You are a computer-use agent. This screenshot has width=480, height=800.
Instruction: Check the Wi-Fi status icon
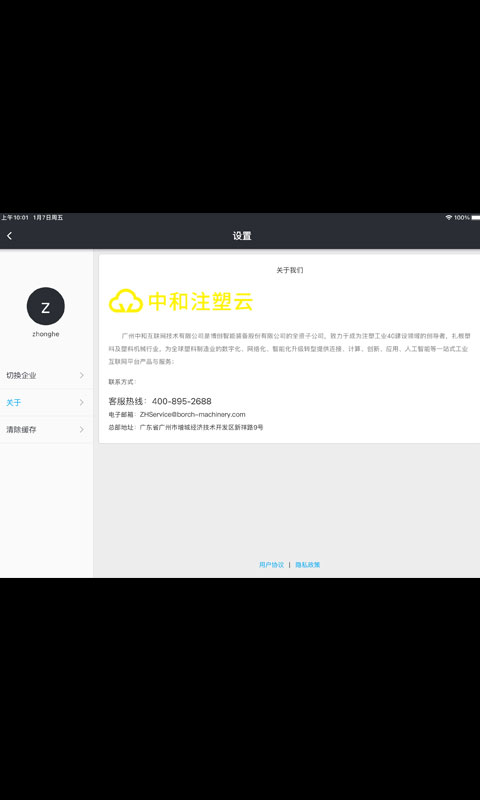click(448, 217)
